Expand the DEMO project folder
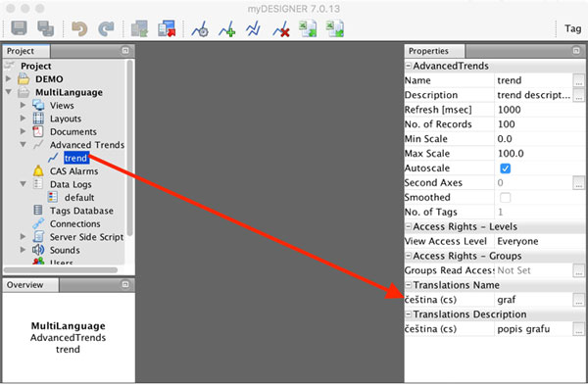588x385 pixels. tap(9, 79)
